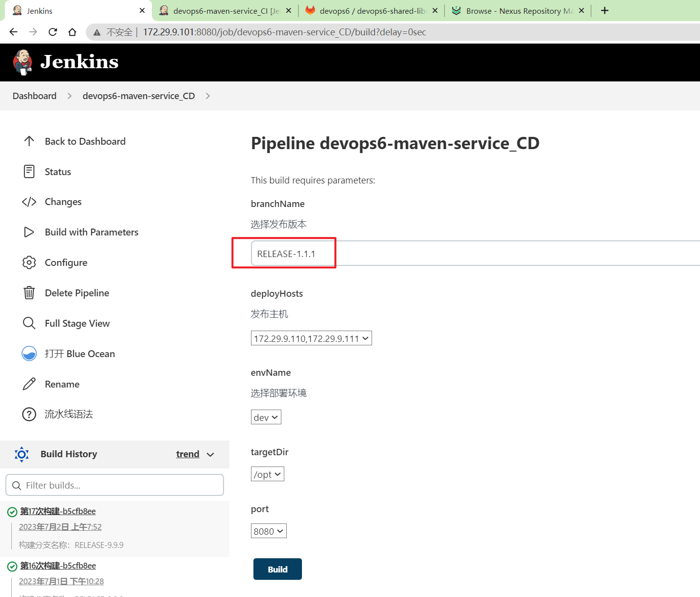Click the Delete Pipeline trash icon

(x=29, y=293)
